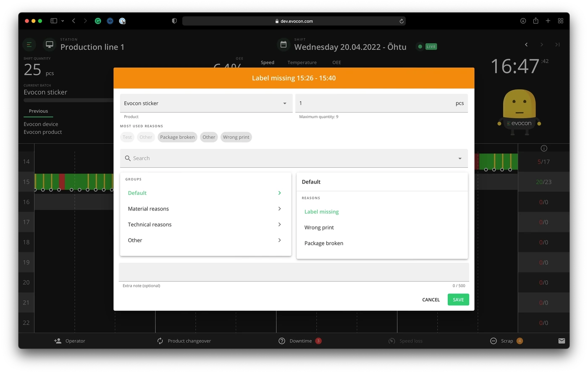Click the 1Password extension icon
Viewport: 588px width, 373px height.
pos(110,21)
